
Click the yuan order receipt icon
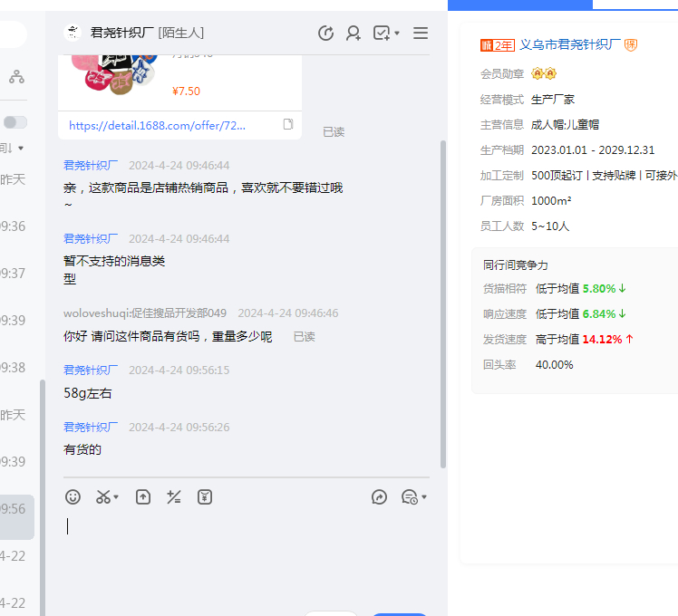(205, 496)
